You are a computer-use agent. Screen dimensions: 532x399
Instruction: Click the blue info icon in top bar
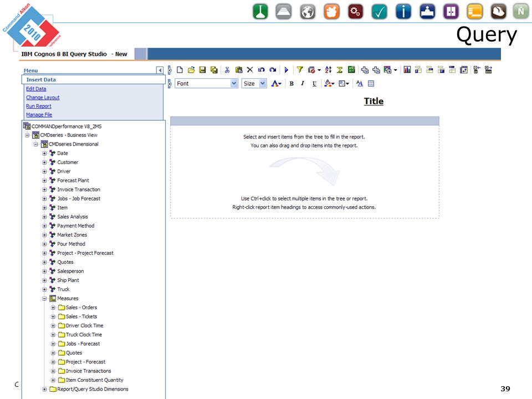pos(403,12)
